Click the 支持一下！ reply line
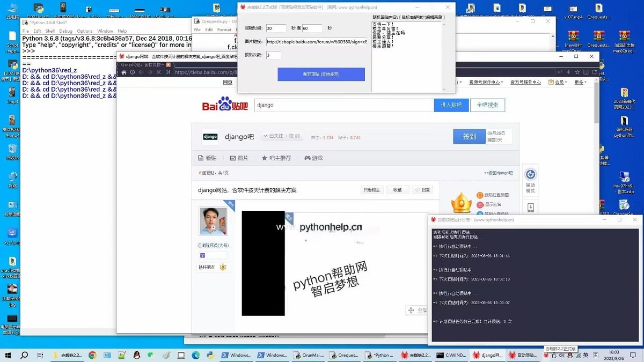The width and height of the screenshot is (644, 362). pyautogui.click(x=383, y=25)
